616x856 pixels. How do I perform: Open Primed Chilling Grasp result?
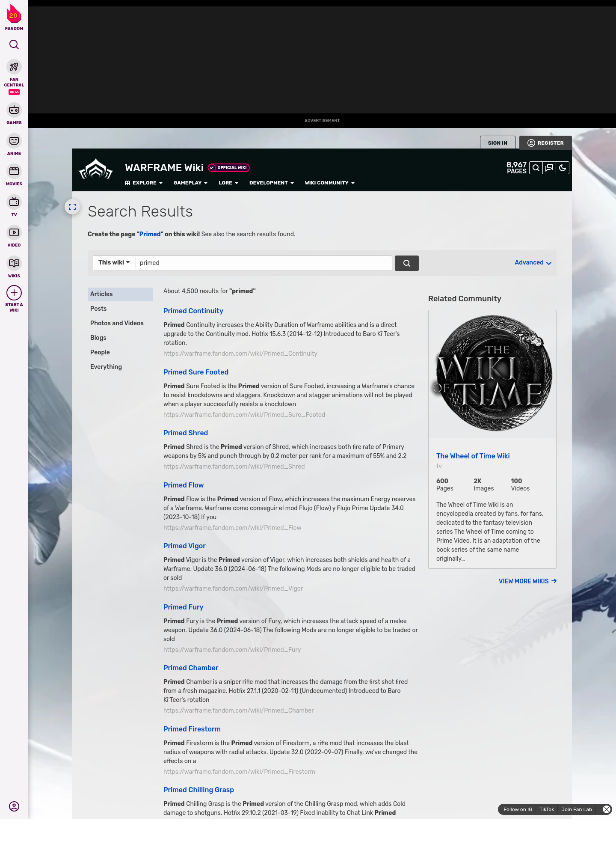pos(198,790)
